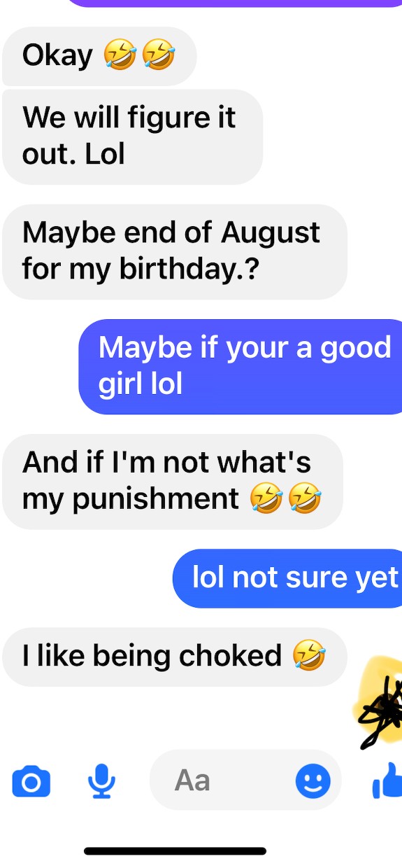Select the "And if I'm not" message bubble
Screen dimensions: 402x868
tap(173, 482)
